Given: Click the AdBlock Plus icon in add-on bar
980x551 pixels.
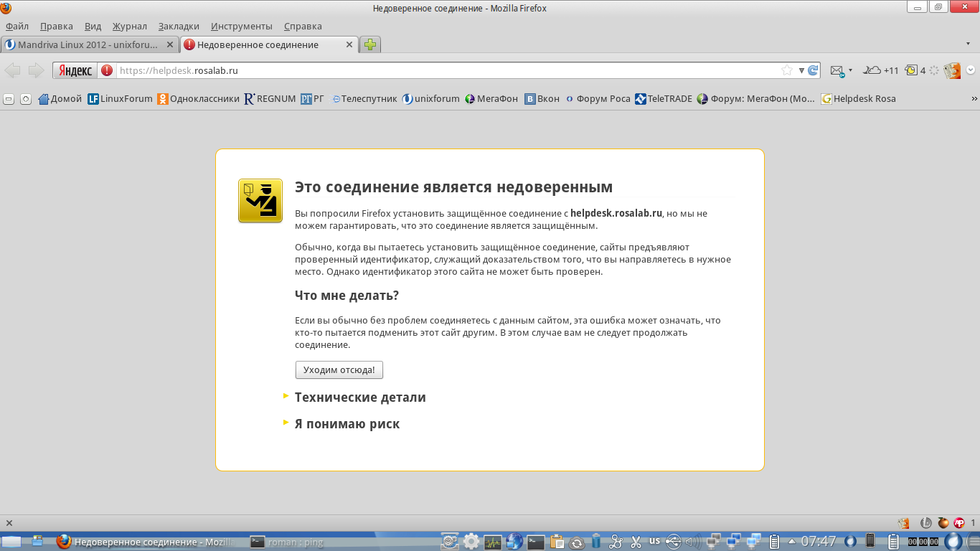Looking at the screenshot, I should tap(959, 523).
